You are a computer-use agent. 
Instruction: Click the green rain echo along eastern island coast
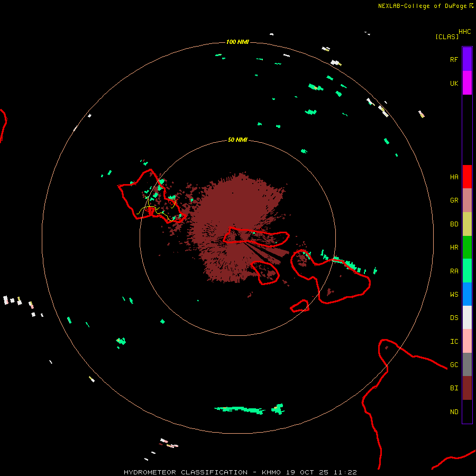click(349, 264)
